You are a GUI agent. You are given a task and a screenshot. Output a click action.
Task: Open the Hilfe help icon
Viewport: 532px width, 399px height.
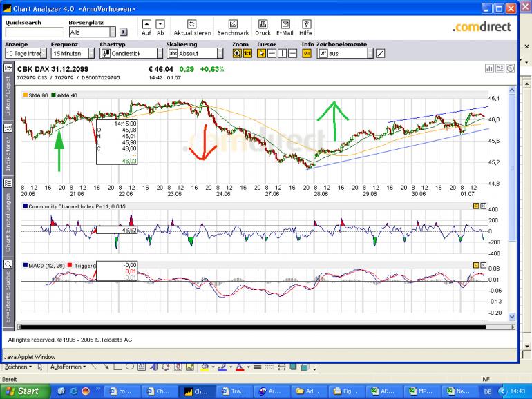[306, 23]
